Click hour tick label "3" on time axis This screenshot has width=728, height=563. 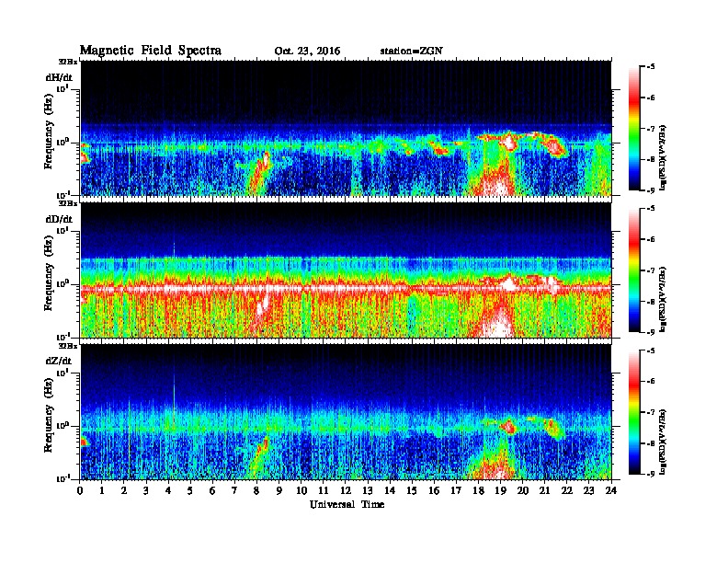click(146, 491)
